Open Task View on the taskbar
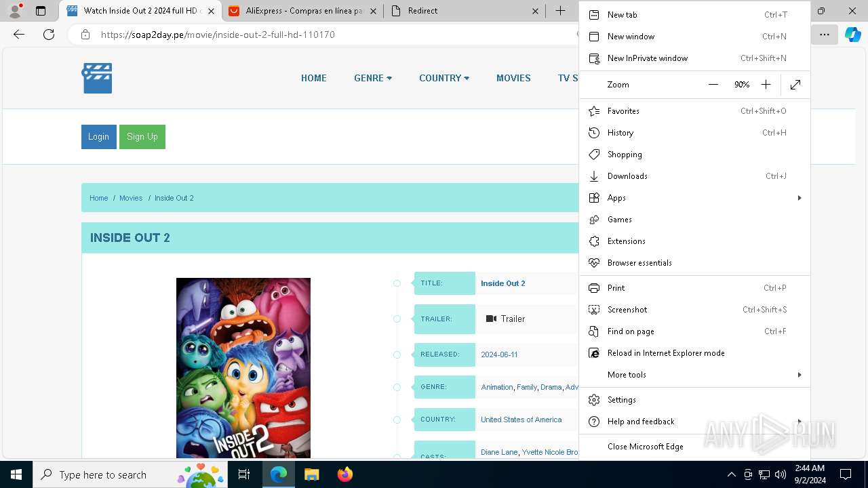This screenshot has width=868, height=488. [244, 474]
